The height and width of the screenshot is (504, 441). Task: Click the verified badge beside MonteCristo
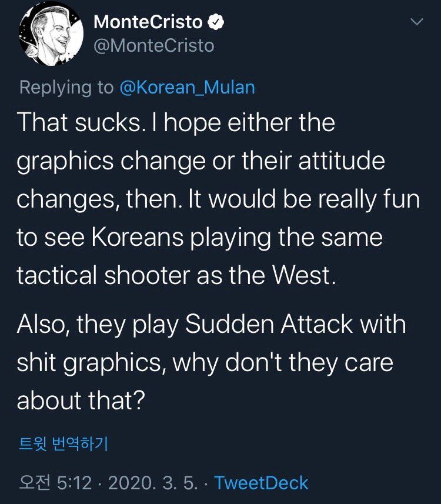(x=216, y=22)
